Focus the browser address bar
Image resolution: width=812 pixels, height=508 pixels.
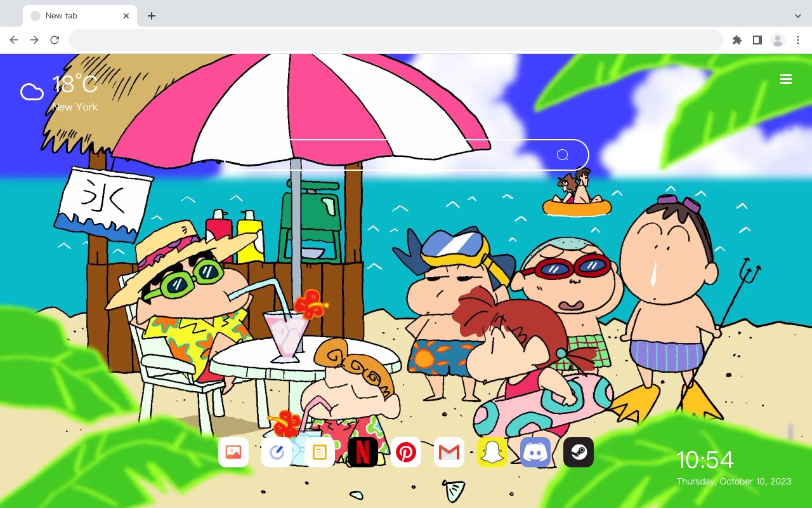click(396, 40)
